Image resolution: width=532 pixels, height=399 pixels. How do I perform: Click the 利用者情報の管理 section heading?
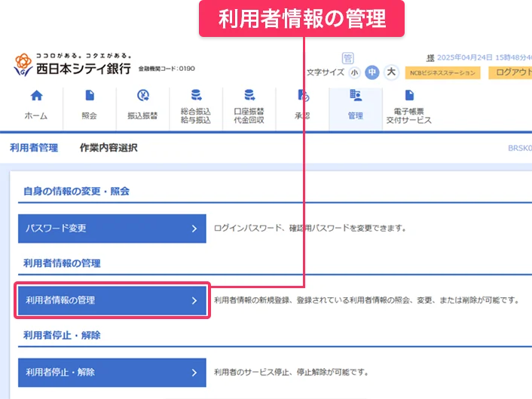point(62,263)
